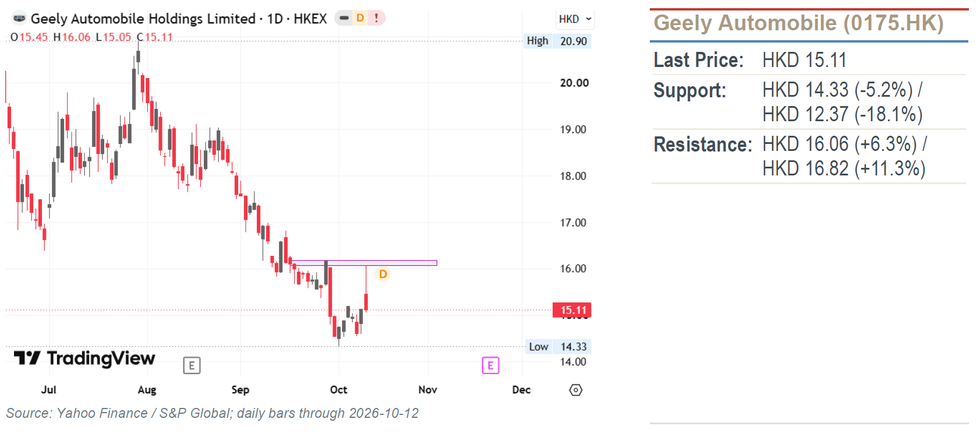Expand the currency selector chevron arrow
The image size is (980, 433).
point(588,19)
